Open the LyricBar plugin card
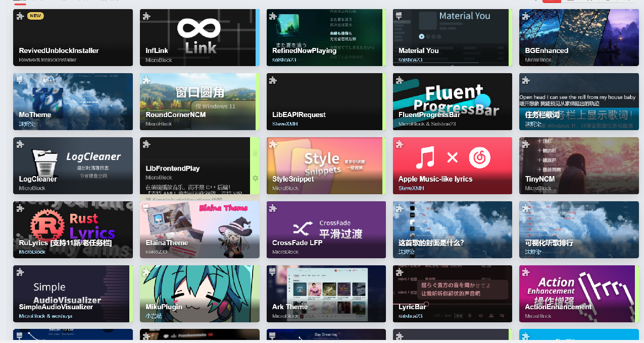 (453, 294)
